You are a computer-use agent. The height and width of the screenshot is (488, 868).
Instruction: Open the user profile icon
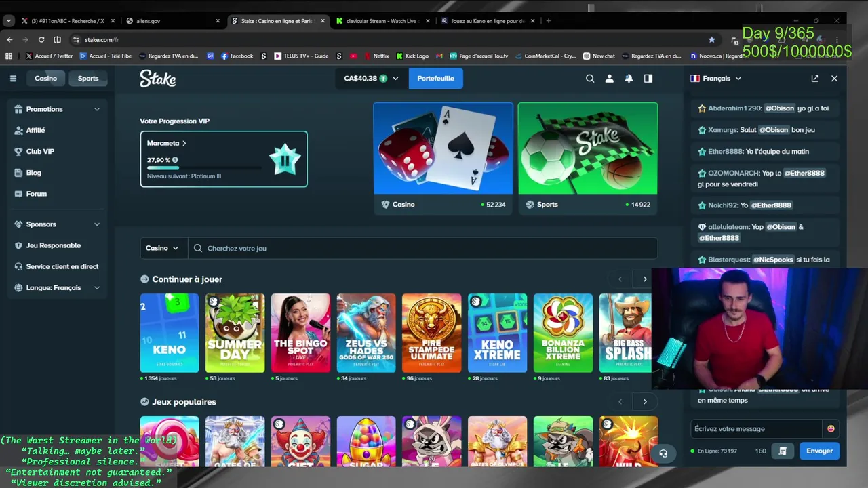tap(609, 79)
